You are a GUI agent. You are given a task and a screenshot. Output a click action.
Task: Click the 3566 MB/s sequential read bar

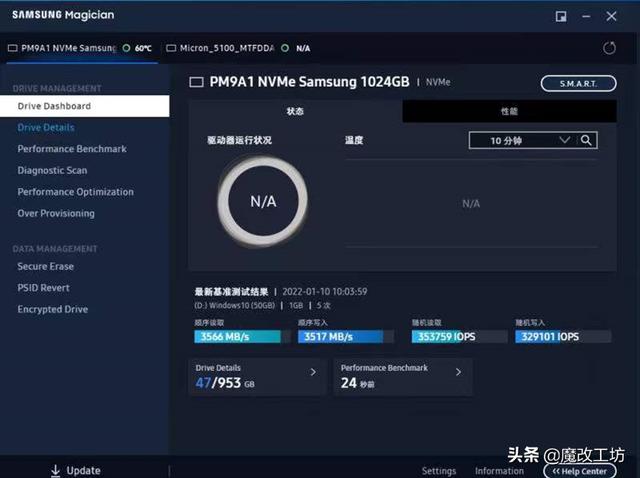click(x=242, y=337)
